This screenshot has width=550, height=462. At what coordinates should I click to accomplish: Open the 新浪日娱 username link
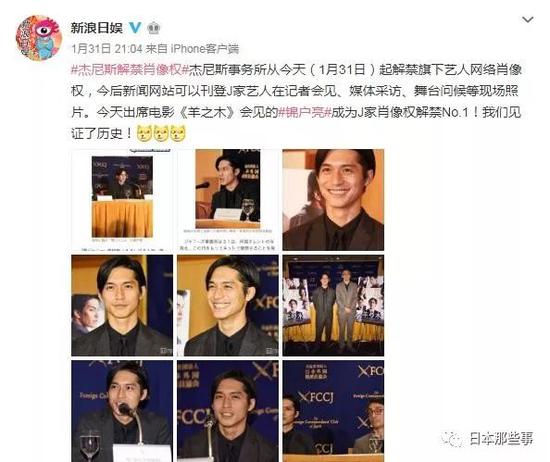pos(97,28)
